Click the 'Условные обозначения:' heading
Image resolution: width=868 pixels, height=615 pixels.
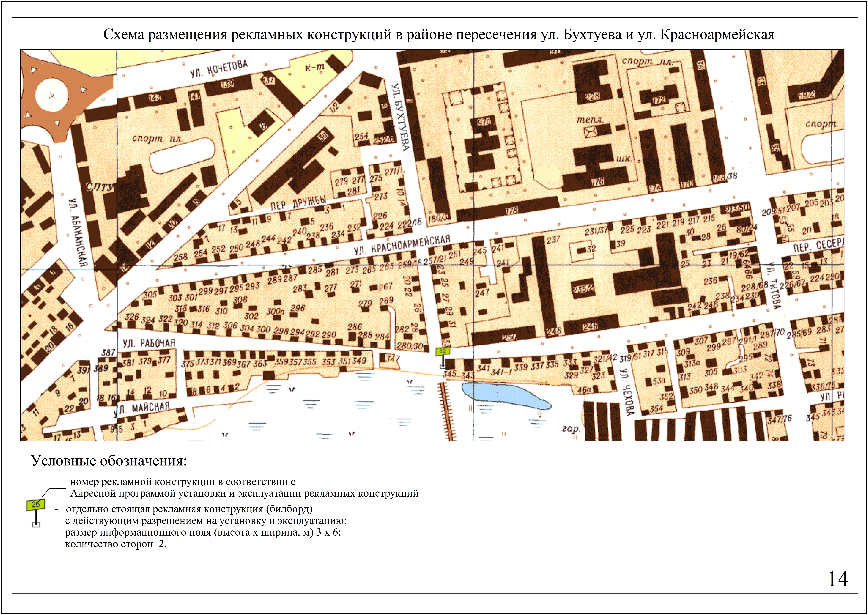tap(109, 461)
